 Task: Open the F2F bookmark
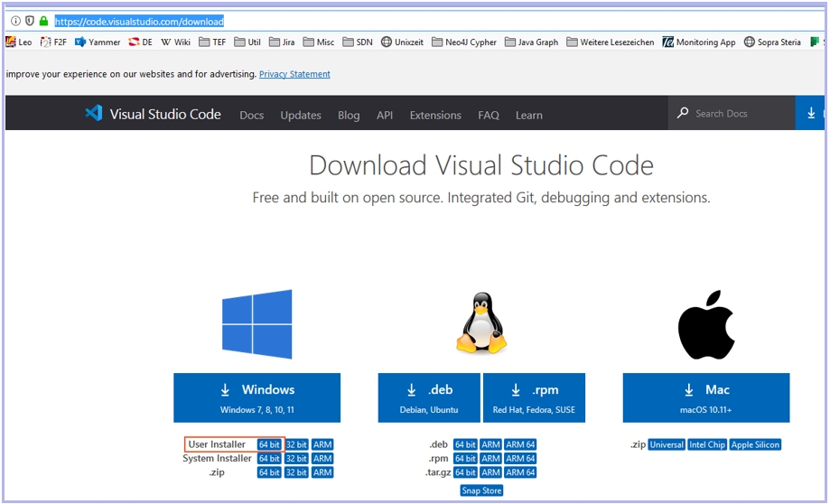click(x=53, y=42)
